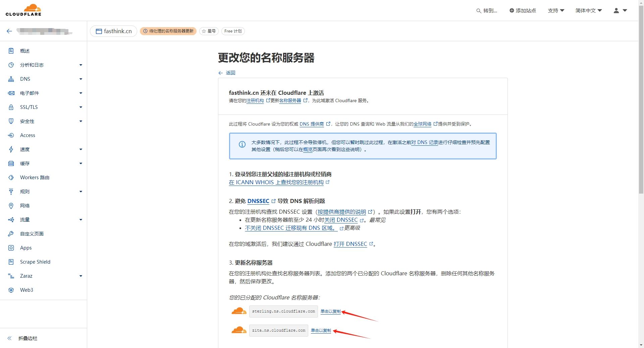Expand the 流量 submenu arrow

point(81,220)
